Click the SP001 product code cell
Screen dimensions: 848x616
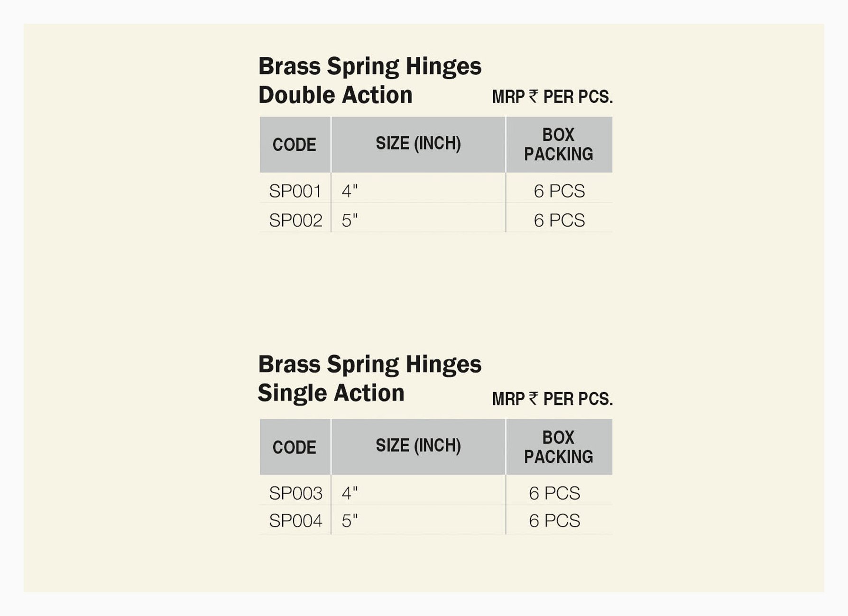click(295, 191)
